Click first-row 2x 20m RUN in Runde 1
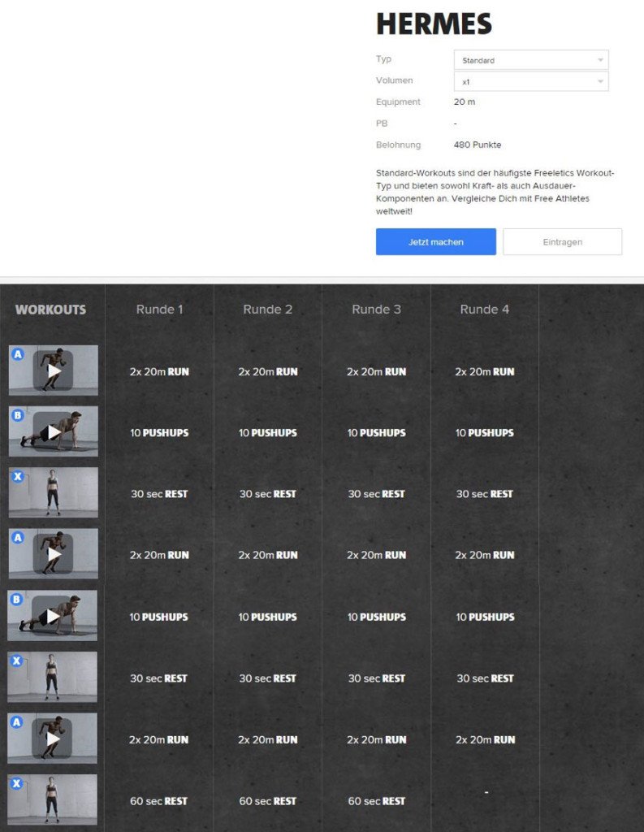 (x=159, y=372)
